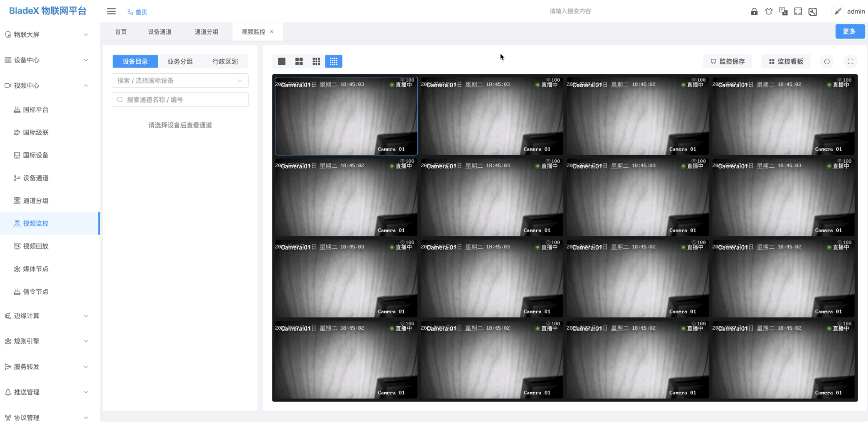Expand the 设备中心 menu

[x=50, y=60]
